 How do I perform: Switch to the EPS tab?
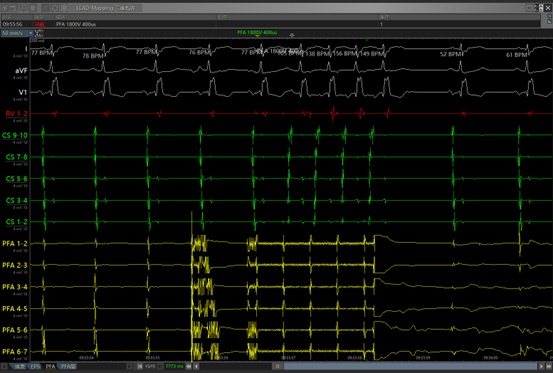35,367
